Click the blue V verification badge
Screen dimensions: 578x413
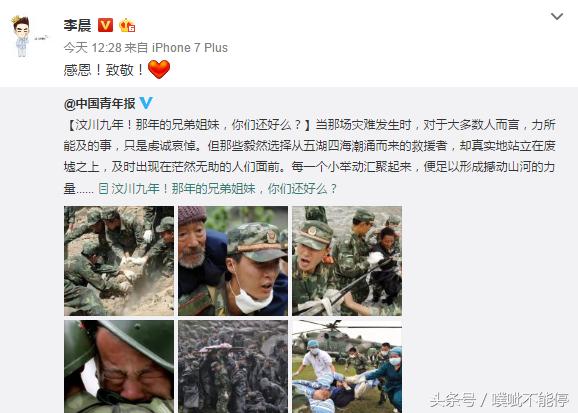click(x=146, y=103)
